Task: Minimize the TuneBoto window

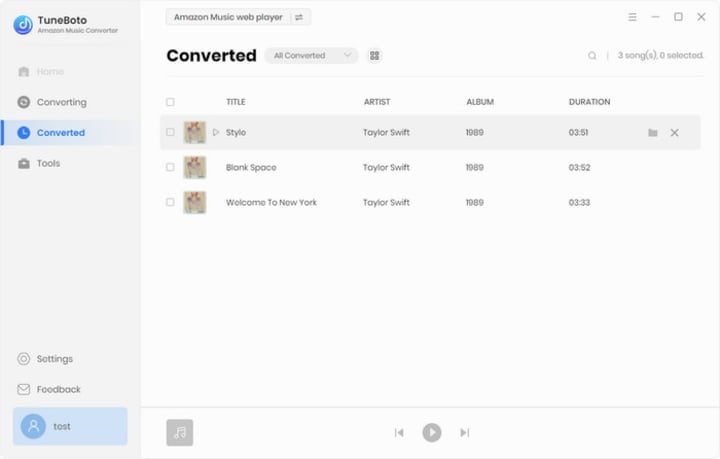Action: click(655, 17)
